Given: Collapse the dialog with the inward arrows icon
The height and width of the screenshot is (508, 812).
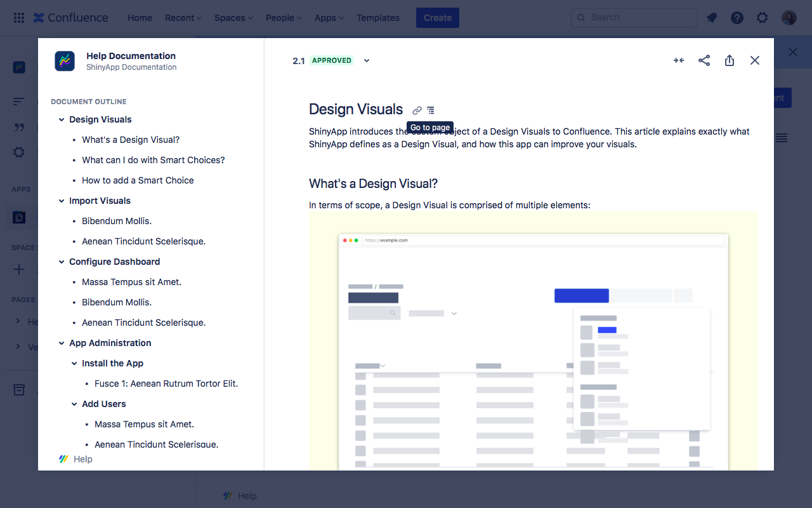Looking at the screenshot, I should point(678,60).
